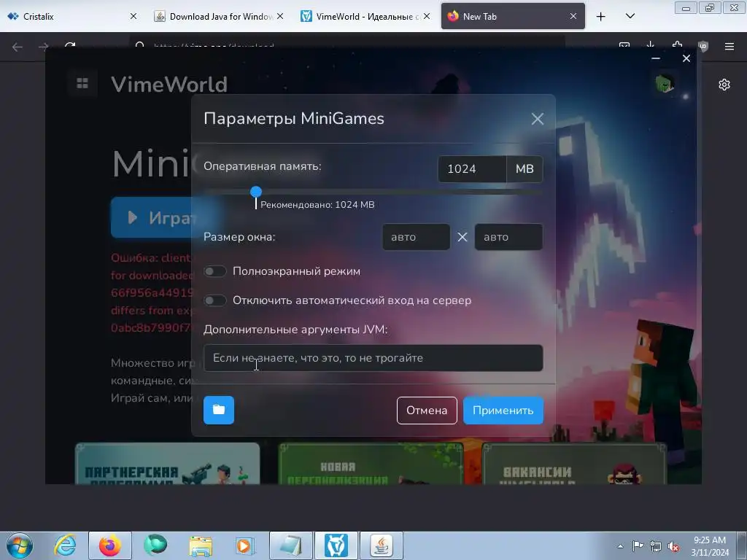Open launcher settings gear icon
Viewport: 747px width, 560px height.
tap(724, 85)
